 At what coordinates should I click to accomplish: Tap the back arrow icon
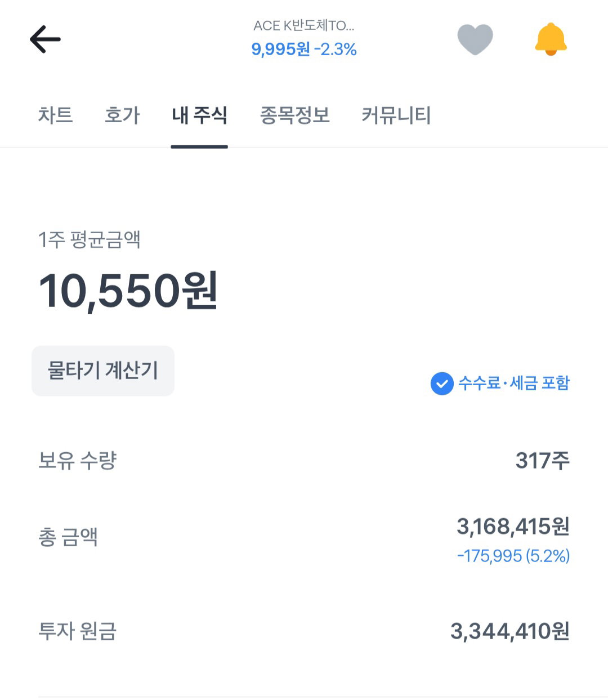pos(45,39)
